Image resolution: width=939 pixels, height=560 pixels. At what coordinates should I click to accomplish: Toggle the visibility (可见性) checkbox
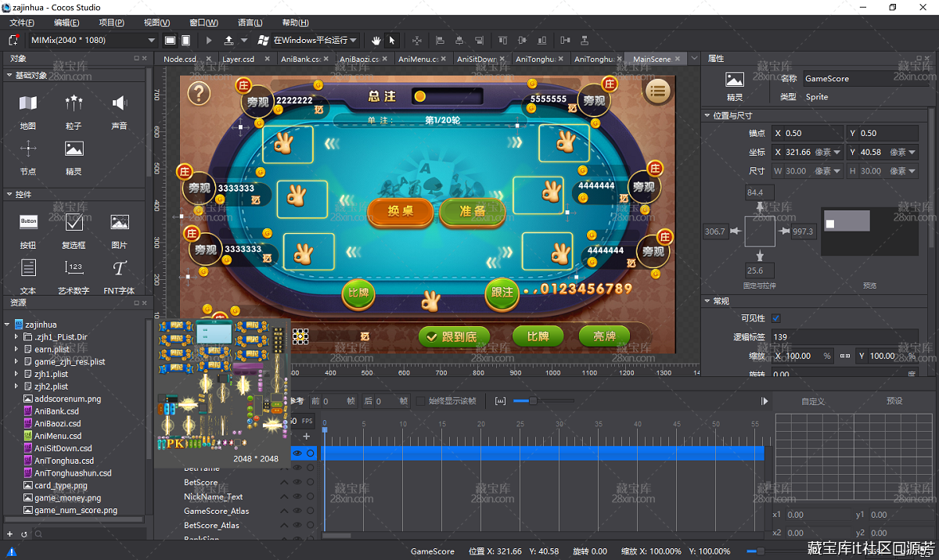(x=776, y=318)
